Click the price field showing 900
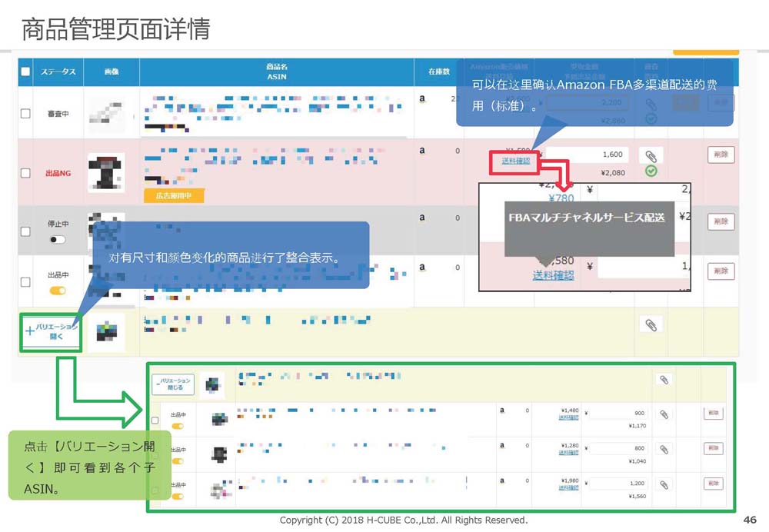 pos(618,414)
